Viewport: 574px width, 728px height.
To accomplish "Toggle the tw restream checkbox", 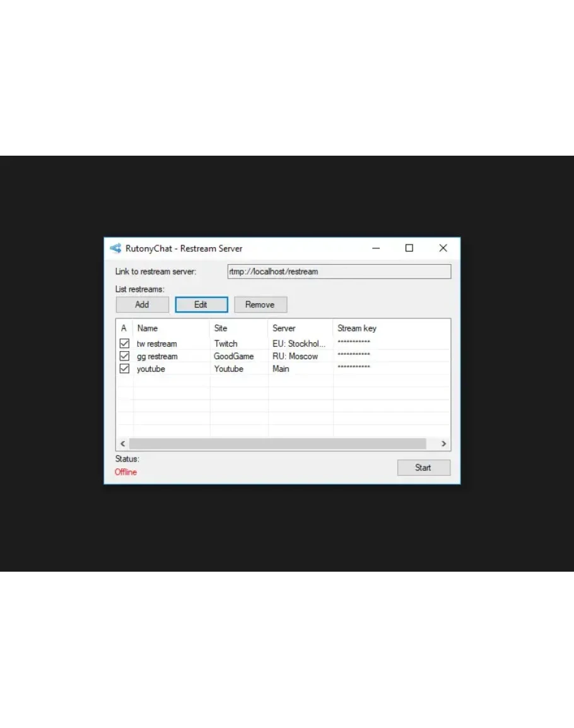I will coord(124,344).
